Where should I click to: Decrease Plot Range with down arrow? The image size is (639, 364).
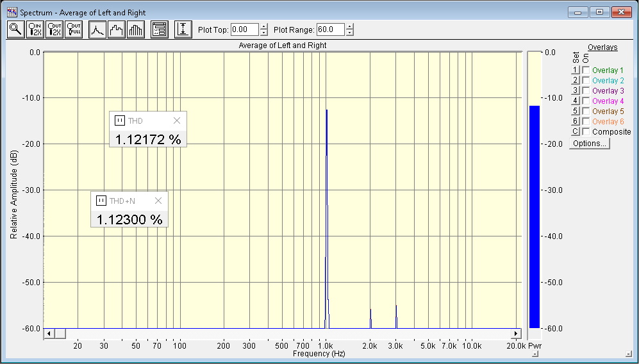coord(349,33)
